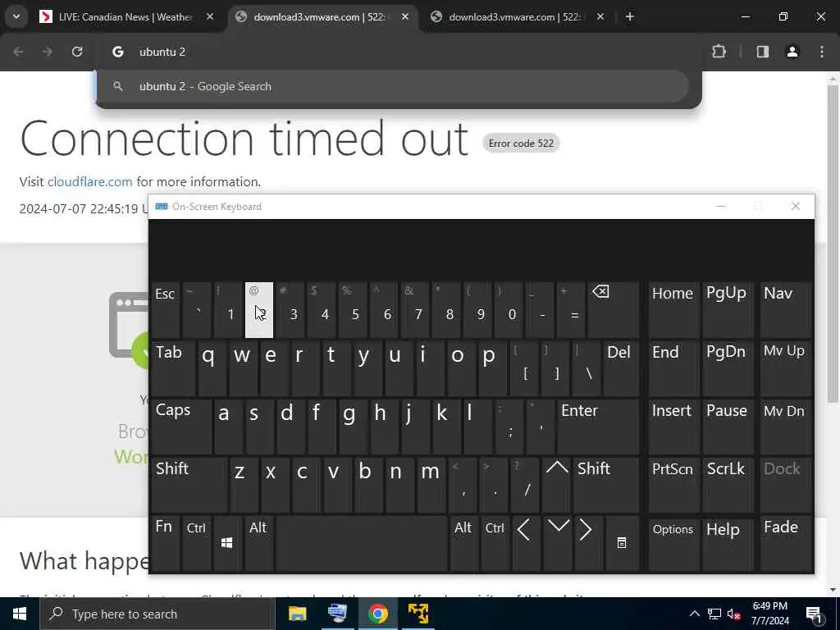Select the 'ubuntu 2 - Google Search' suggestion
840x630 pixels.
[x=392, y=86]
